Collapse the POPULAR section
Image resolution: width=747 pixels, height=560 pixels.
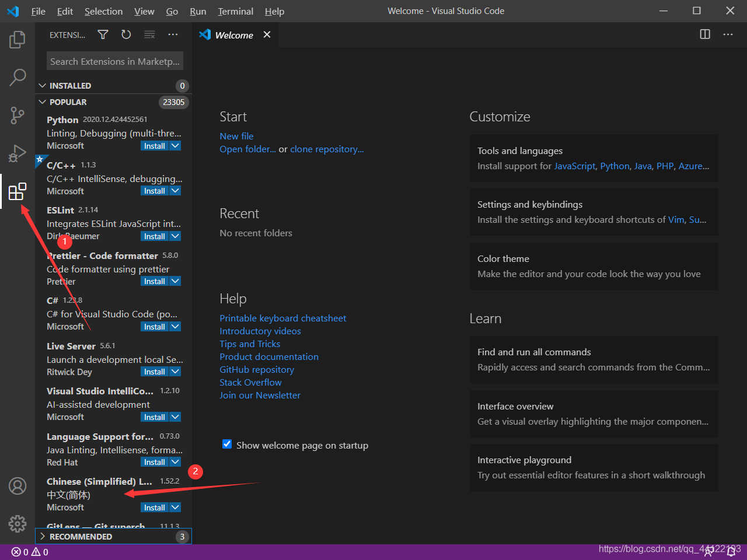[113, 102]
